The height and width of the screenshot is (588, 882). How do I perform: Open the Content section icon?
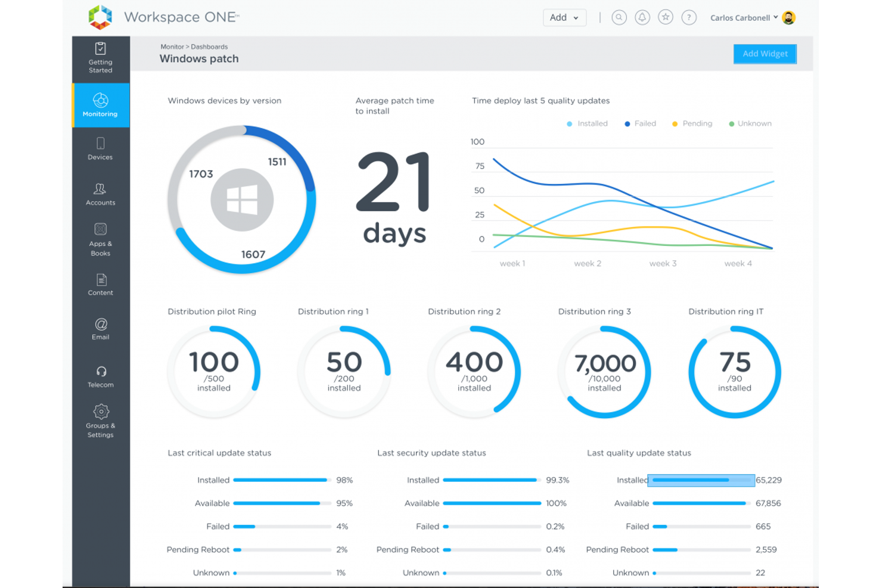point(100,284)
